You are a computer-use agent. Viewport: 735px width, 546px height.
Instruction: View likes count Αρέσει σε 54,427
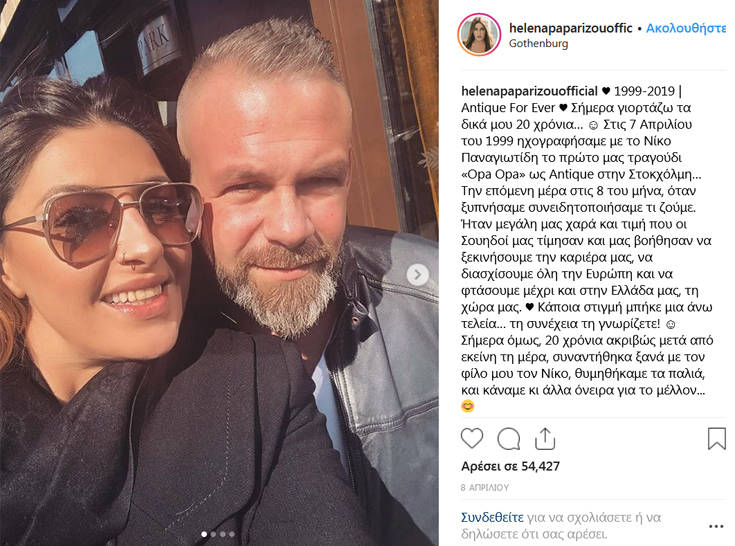coord(510,466)
